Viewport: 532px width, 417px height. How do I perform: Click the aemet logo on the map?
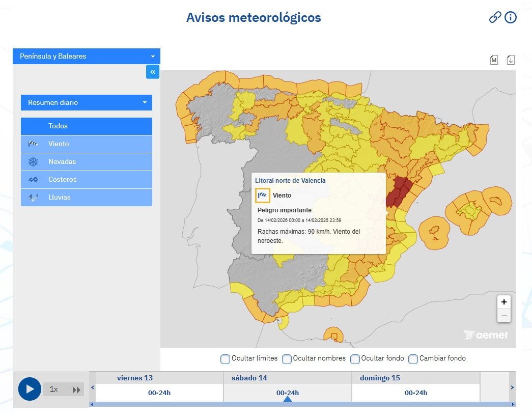pyautogui.click(x=486, y=335)
